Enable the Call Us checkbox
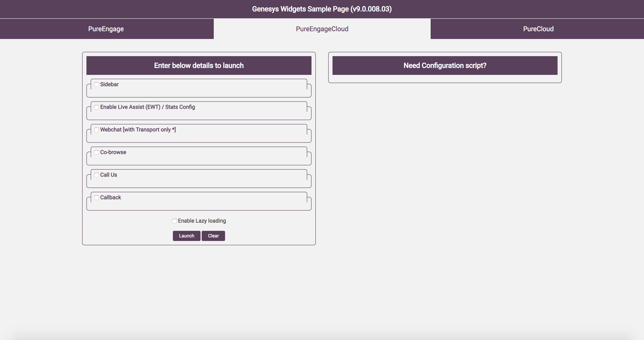This screenshot has height=340, width=644. [97, 175]
